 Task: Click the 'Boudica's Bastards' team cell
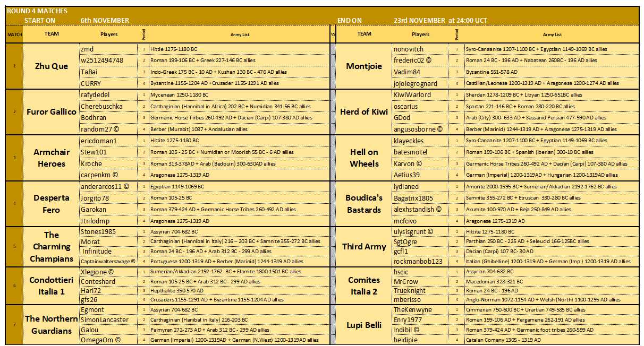pyautogui.click(x=364, y=204)
